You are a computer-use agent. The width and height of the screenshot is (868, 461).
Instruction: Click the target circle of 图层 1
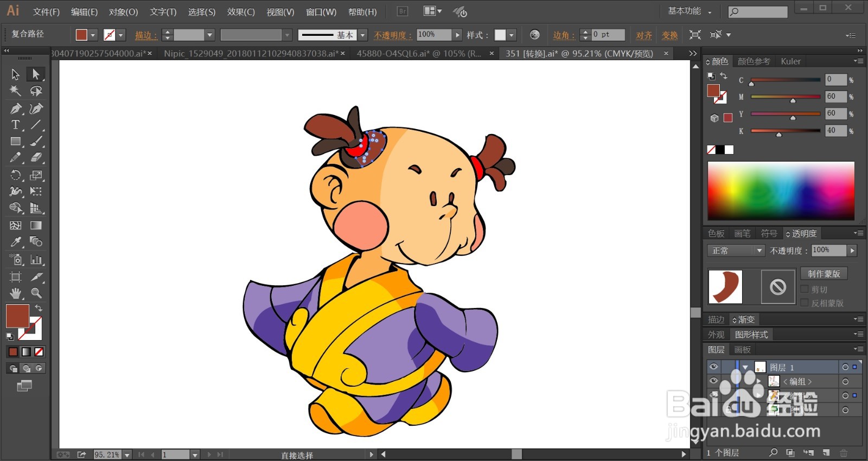click(845, 367)
